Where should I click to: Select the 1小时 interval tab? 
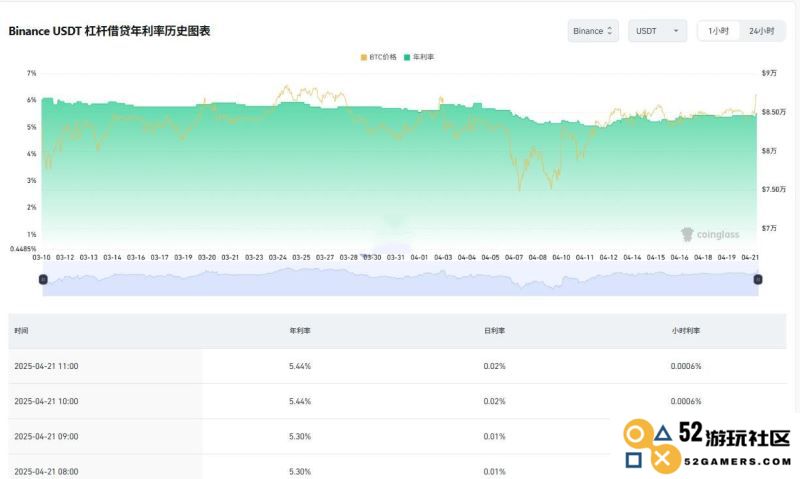[718, 31]
